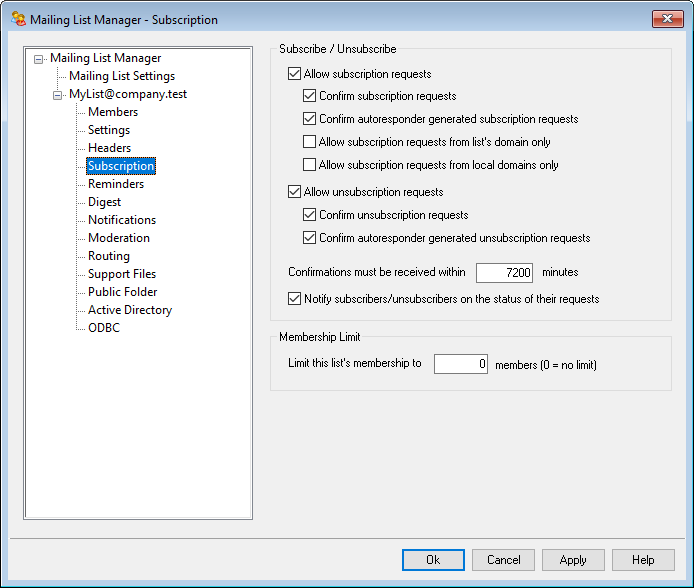This screenshot has width=694, height=588.
Task: Select Moderation in the sidebar tree
Action: 118,238
